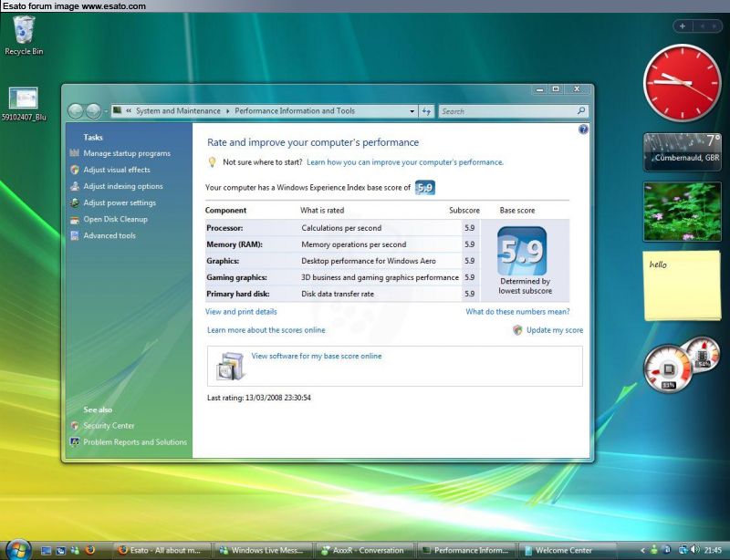Select the Gaming graphics row label
The image size is (730, 560).
pos(237,277)
